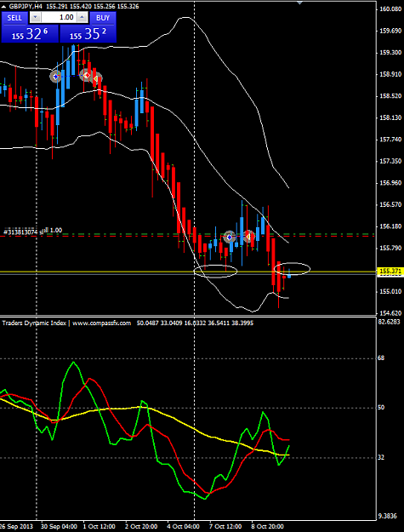
Task: Click the www.compassfx.com label text
Action: pos(102,323)
